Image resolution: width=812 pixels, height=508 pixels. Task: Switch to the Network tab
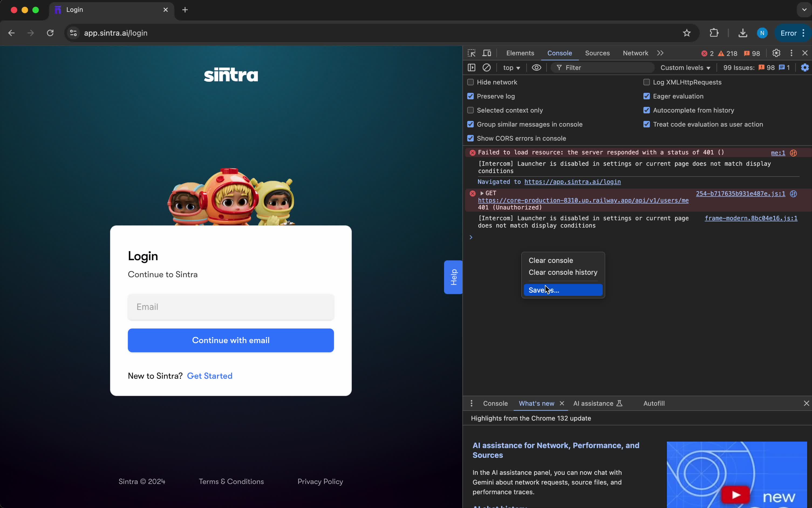635,53
